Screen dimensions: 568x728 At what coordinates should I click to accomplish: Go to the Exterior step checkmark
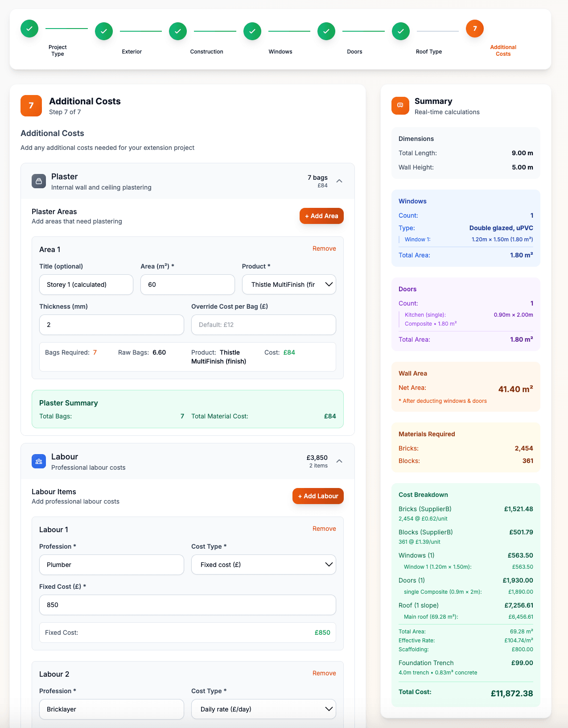[x=104, y=31]
